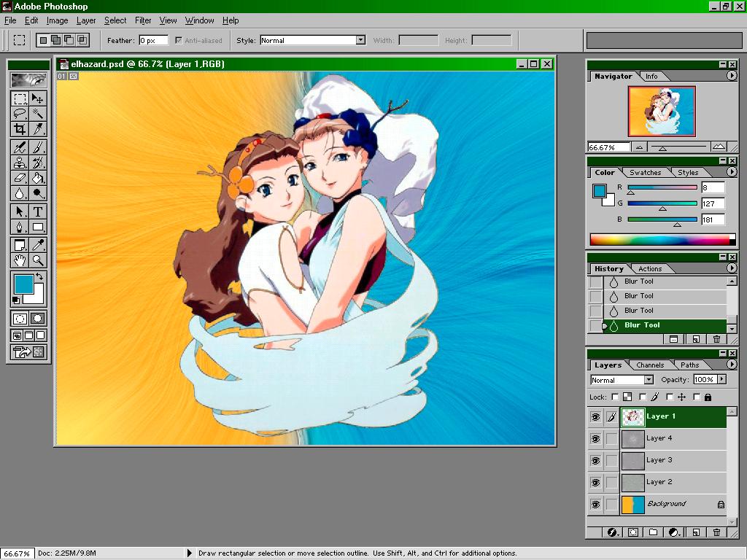Select the Magic Wand tool
Image resolution: width=747 pixels, height=560 pixels.
(38, 114)
